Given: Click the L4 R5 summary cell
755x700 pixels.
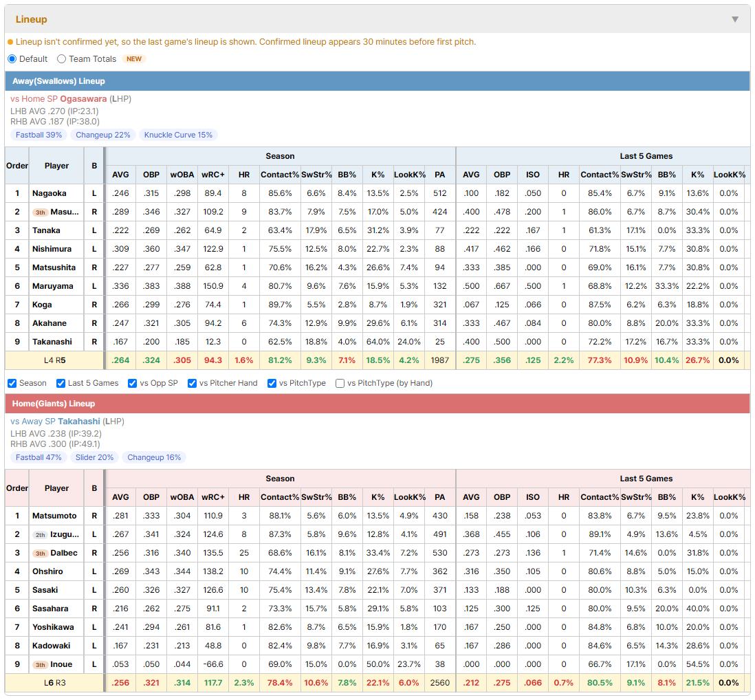Looking at the screenshot, I should pyautogui.click(x=54, y=360).
